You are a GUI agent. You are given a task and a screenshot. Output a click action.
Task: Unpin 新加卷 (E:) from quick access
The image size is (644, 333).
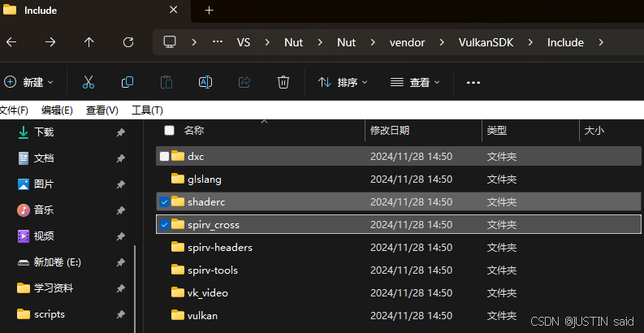point(120,262)
